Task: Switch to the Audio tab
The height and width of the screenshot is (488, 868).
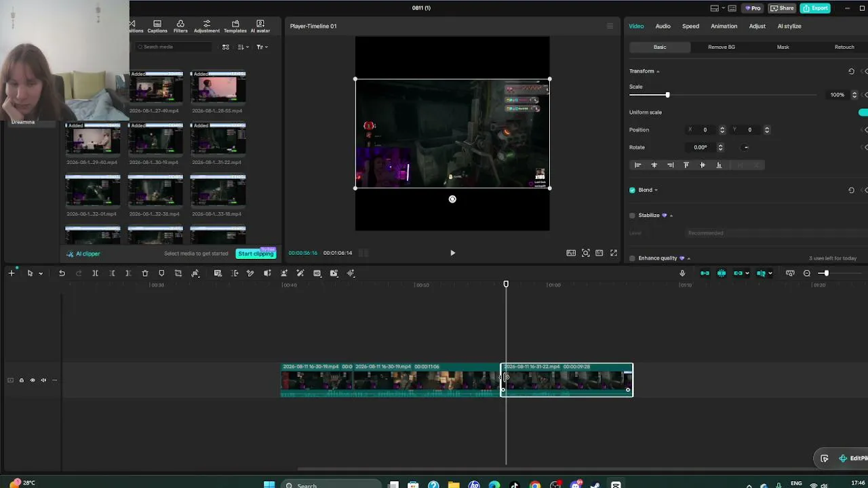Action: click(663, 26)
